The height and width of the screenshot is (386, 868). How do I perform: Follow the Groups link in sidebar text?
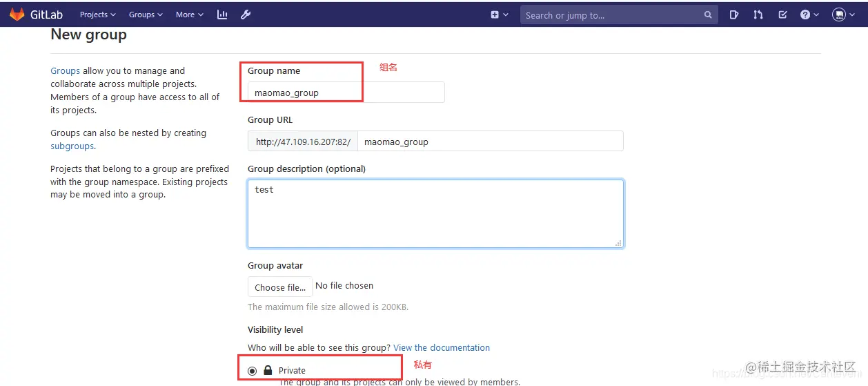[66, 70]
